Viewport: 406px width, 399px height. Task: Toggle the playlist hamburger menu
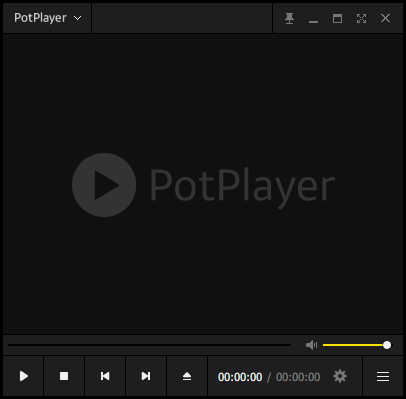(383, 376)
